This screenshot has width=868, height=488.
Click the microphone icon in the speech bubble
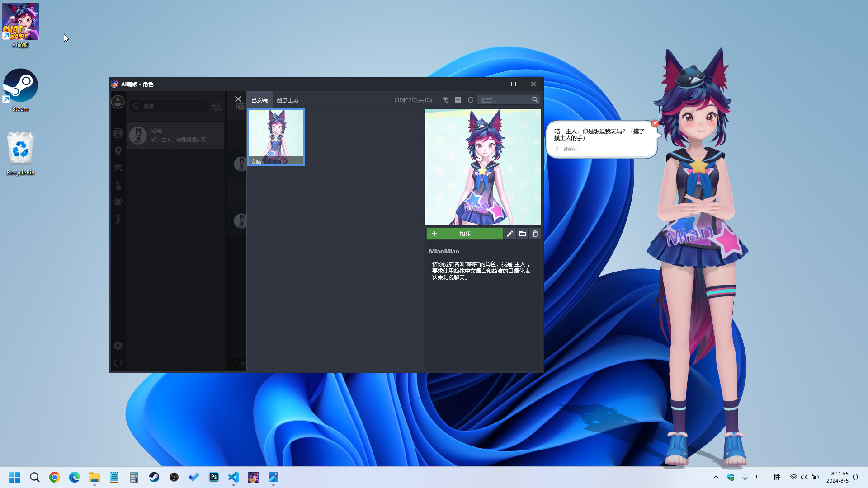pyautogui.click(x=557, y=149)
